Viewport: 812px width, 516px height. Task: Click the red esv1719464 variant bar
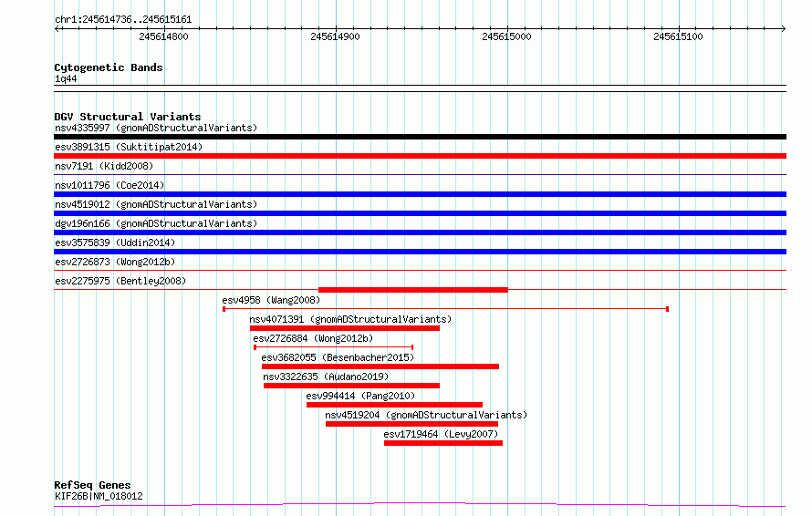point(443,443)
